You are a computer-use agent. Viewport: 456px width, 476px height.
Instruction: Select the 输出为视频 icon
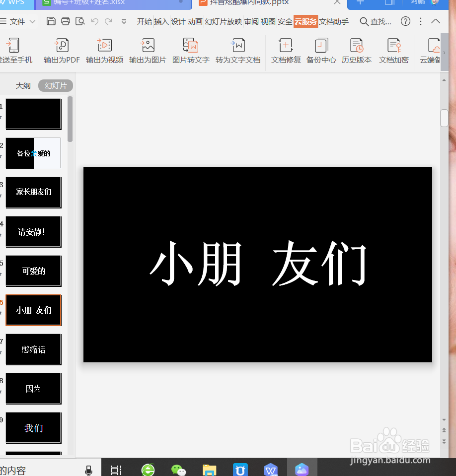[x=104, y=50]
